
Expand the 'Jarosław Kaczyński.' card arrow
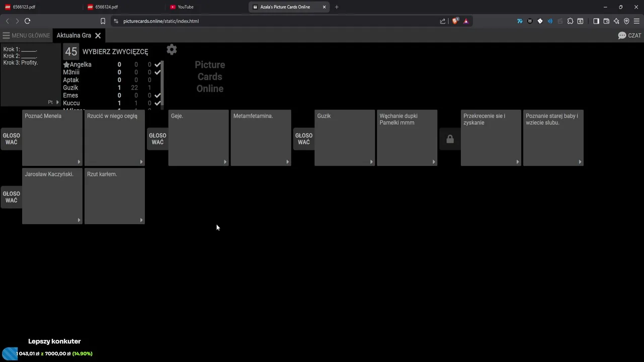pos(79,220)
